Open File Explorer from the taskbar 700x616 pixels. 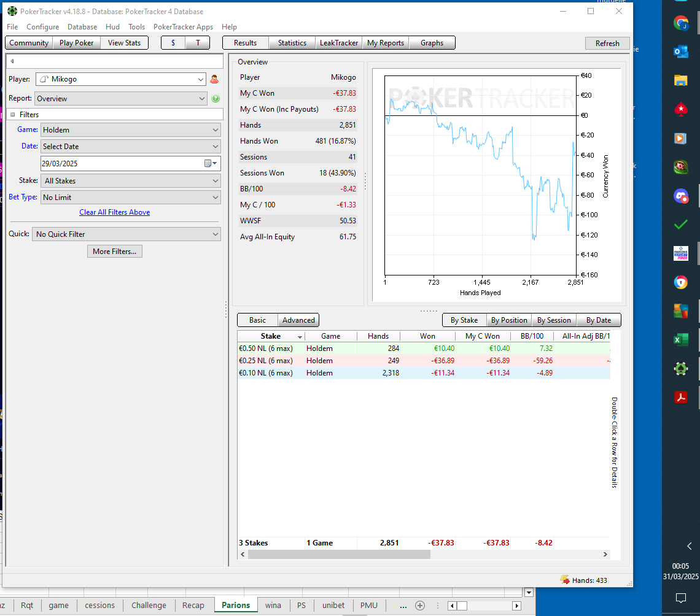(x=681, y=80)
